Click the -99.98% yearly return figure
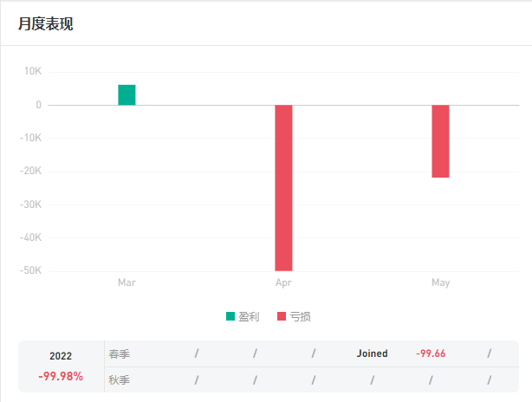The image size is (532, 402). coord(61,376)
